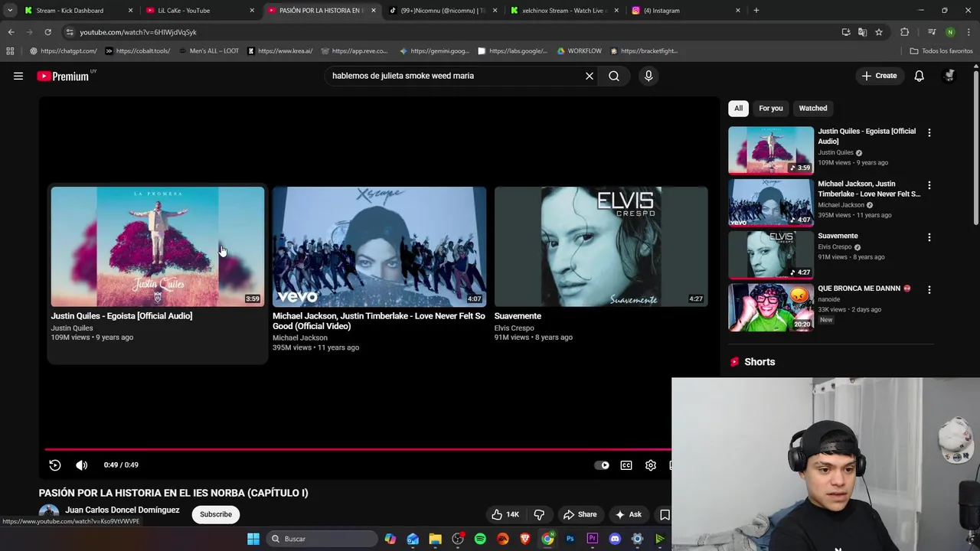Open player settings gear
This screenshot has height=551, width=980.
click(651, 465)
